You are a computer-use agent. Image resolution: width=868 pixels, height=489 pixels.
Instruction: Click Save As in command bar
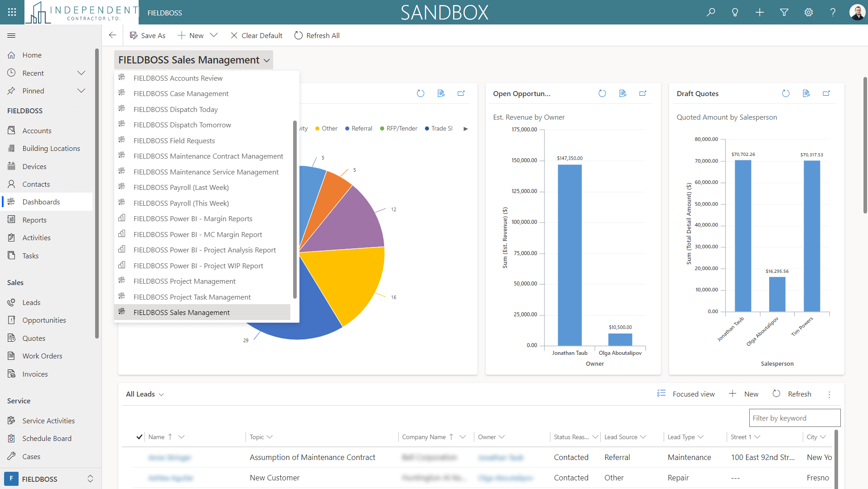click(x=148, y=35)
